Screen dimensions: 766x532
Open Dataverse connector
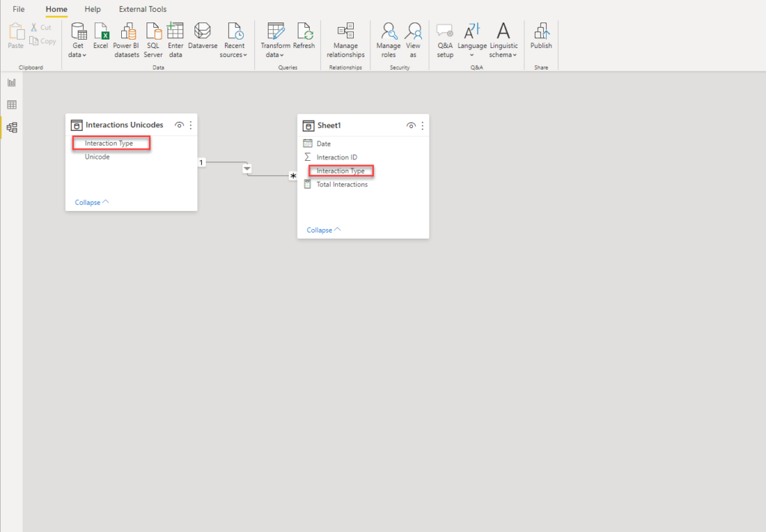tap(202, 36)
